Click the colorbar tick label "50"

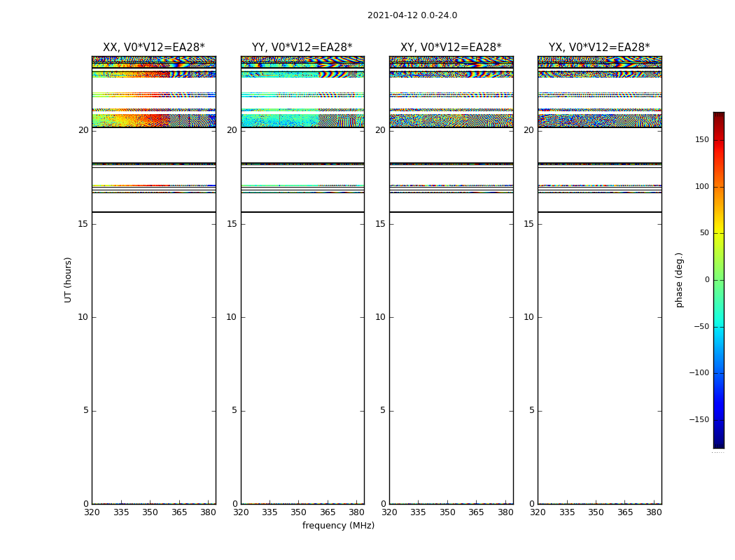tap(704, 233)
